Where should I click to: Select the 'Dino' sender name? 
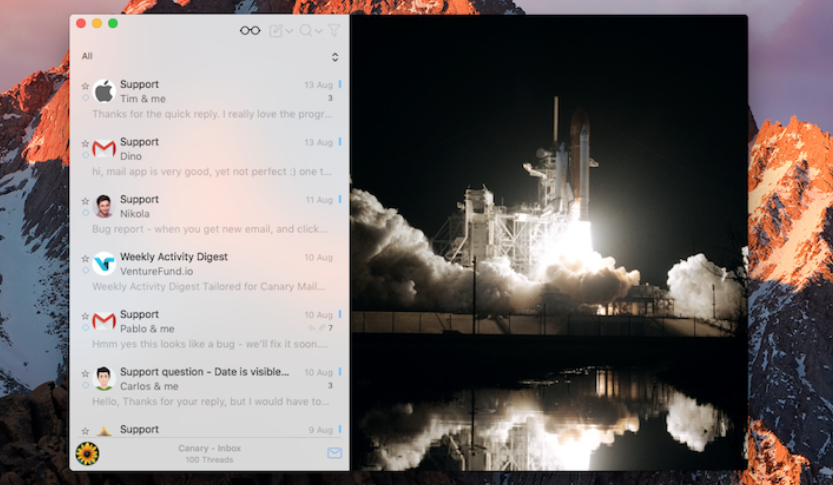[x=131, y=156]
